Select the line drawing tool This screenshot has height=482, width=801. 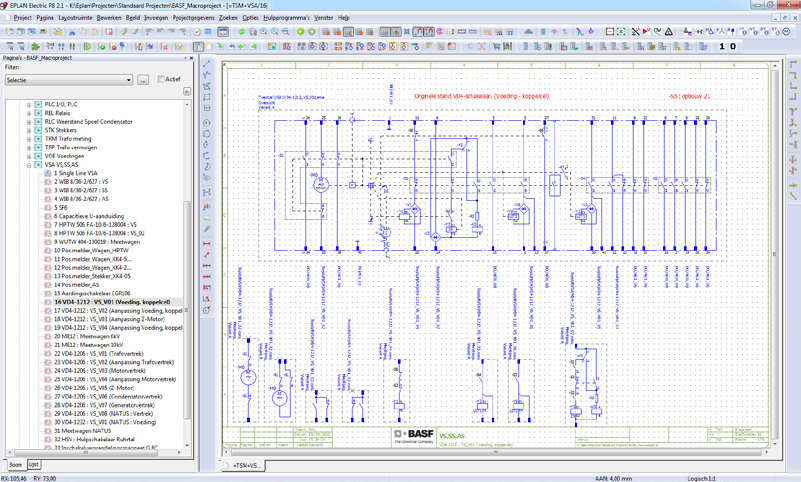(x=208, y=65)
